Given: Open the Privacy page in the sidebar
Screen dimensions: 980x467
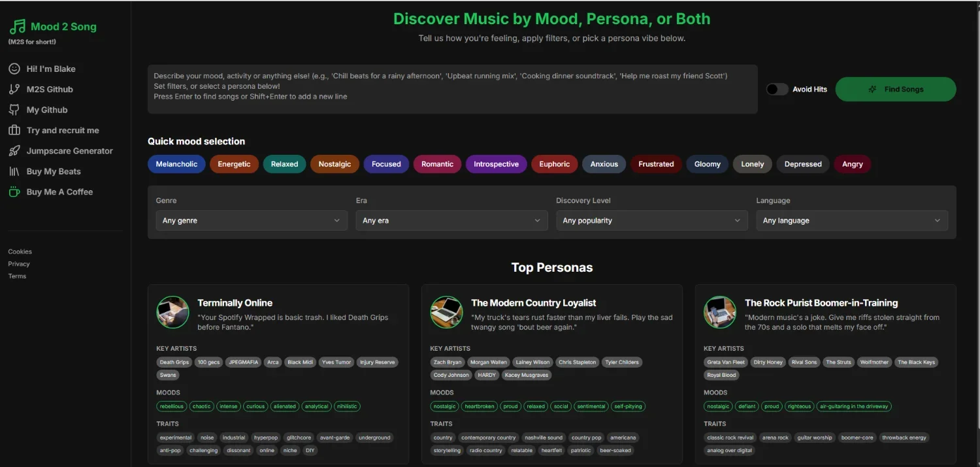Looking at the screenshot, I should 19,264.
